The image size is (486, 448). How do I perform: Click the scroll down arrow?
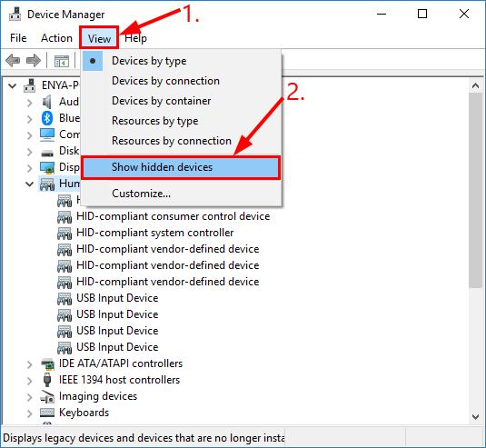[x=475, y=417]
